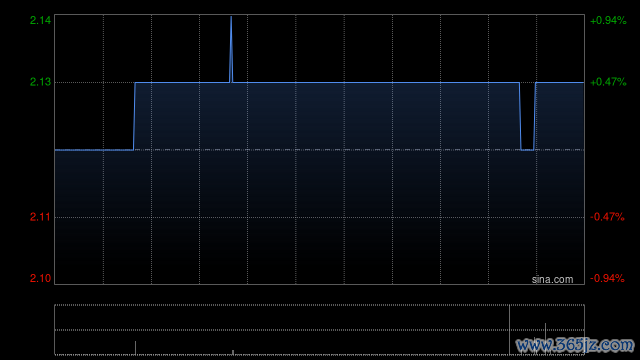Click the price dip near the chart's right side

click(x=527, y=149)
